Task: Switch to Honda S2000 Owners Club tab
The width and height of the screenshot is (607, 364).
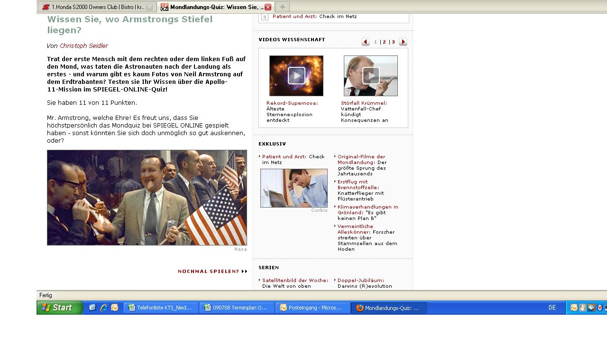Action: [x=93, y=7]
